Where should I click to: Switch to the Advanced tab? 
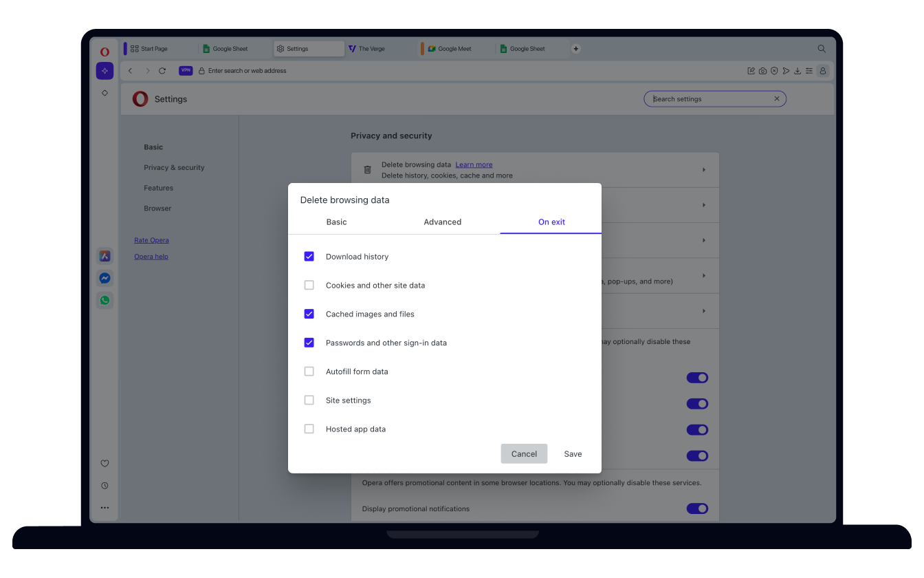pos(442,222)
